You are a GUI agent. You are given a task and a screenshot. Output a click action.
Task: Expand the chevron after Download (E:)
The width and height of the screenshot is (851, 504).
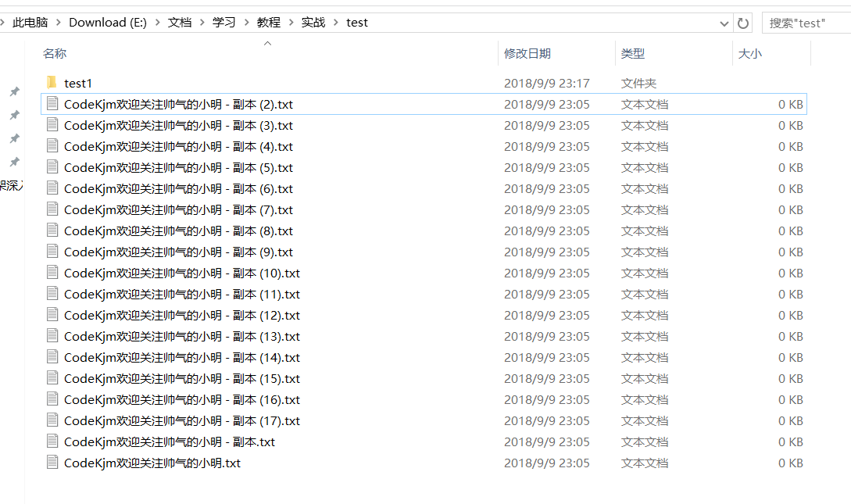(x=157, y=22)
